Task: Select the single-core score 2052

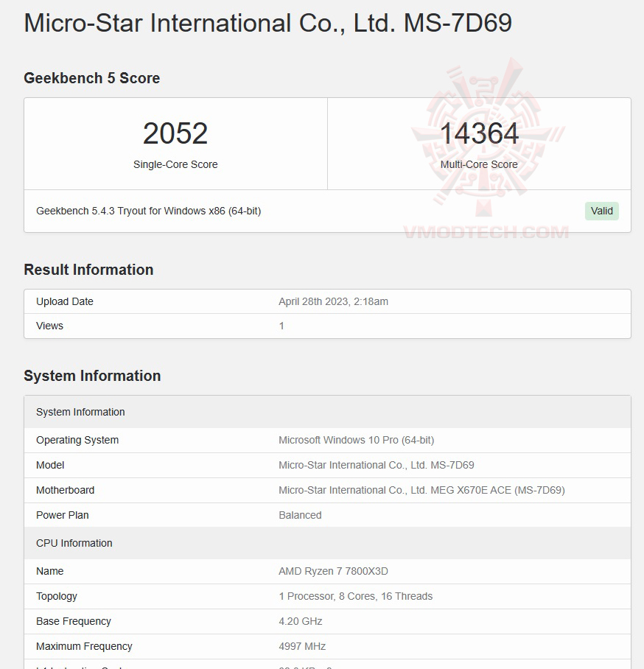Action: (175, 133)
